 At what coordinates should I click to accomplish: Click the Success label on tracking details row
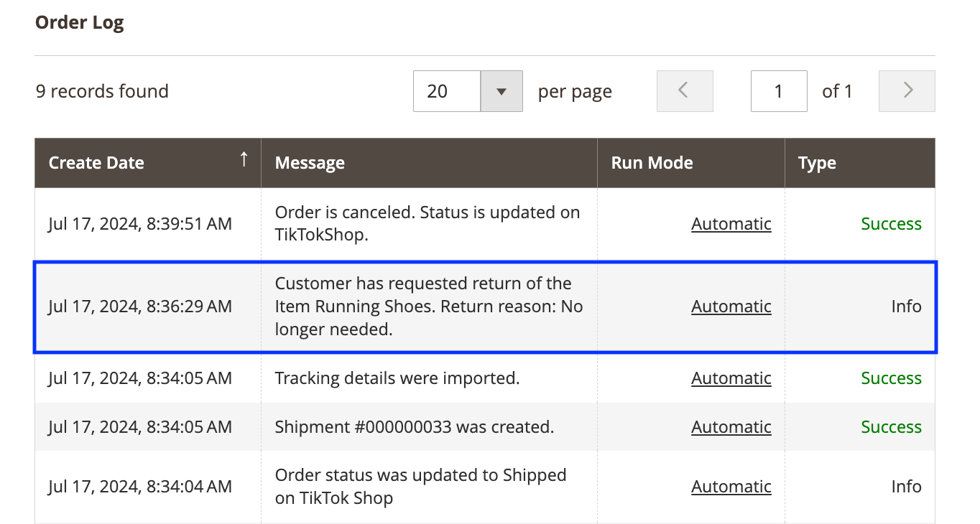[891, 378]
